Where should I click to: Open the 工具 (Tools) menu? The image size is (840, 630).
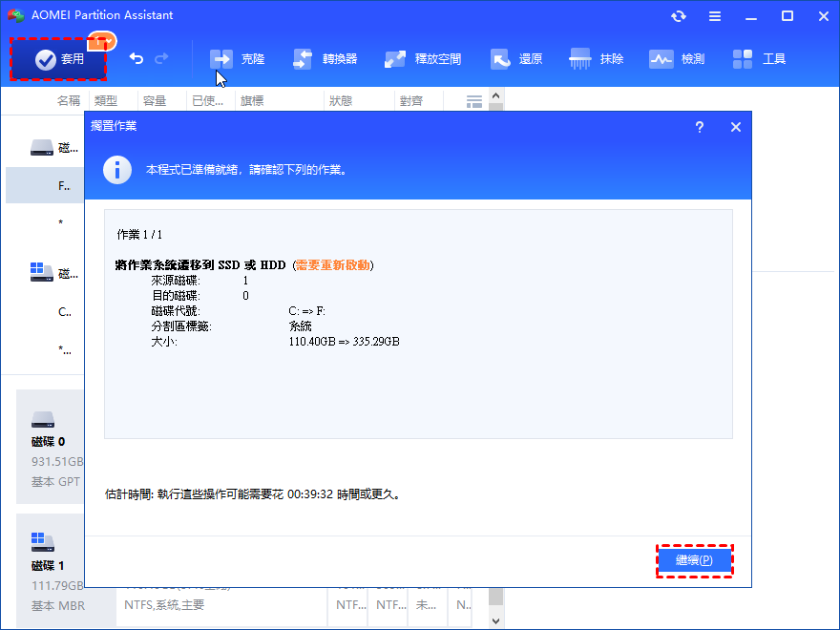tap(759, 59)
